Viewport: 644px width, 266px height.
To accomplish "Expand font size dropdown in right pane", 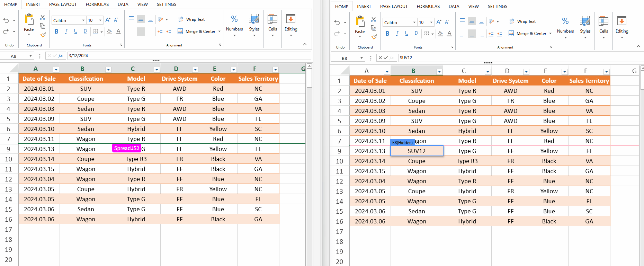I will 431,23.
